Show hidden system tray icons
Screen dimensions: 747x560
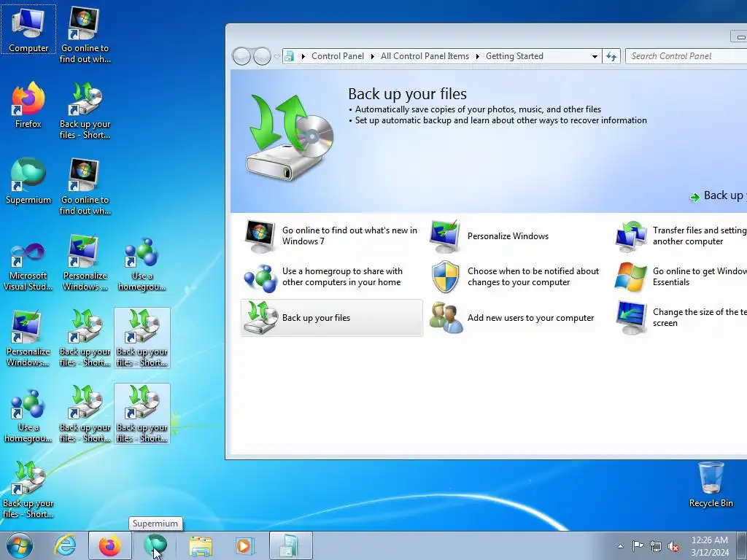tap(620, 545)
